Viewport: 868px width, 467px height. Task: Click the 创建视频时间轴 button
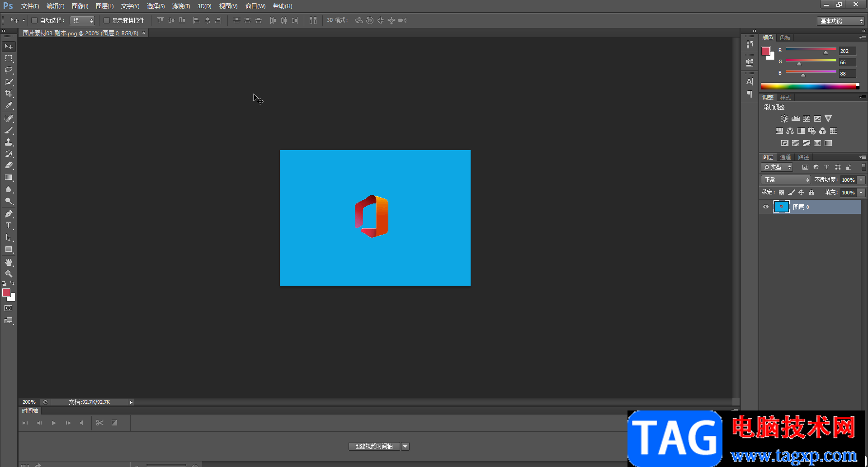[x=374, y=447]
